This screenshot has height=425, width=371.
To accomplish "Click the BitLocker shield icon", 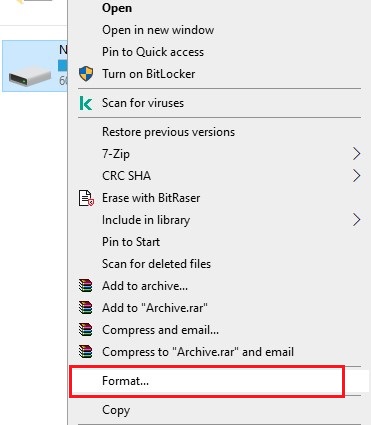I will [86, 74].
